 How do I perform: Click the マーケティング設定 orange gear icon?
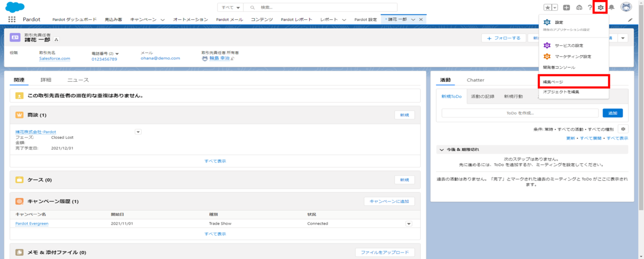pos(547,56)
